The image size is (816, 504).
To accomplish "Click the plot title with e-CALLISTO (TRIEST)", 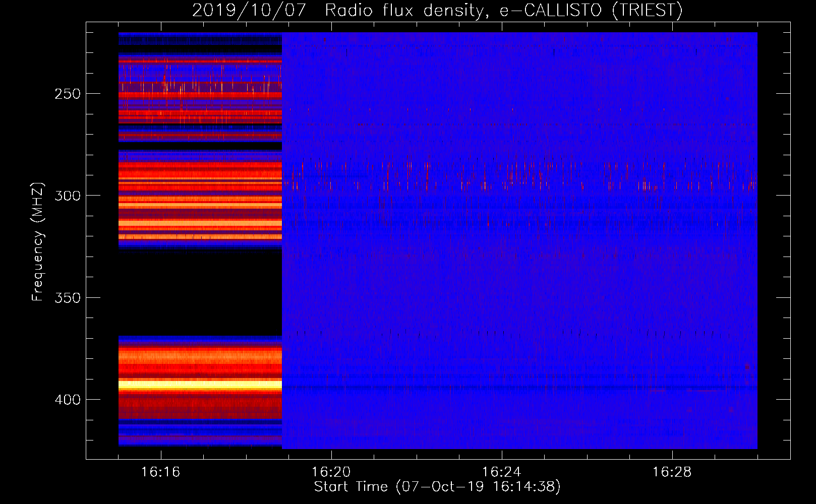I will (x=437, y=10).
